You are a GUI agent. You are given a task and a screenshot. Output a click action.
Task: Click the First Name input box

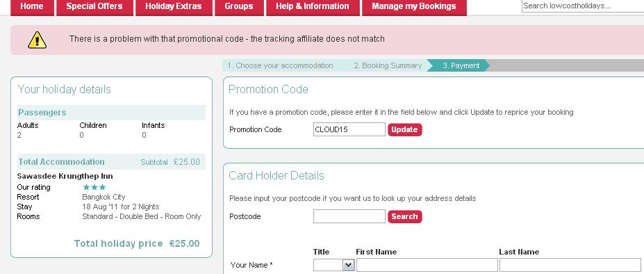(x=427, y=265)
